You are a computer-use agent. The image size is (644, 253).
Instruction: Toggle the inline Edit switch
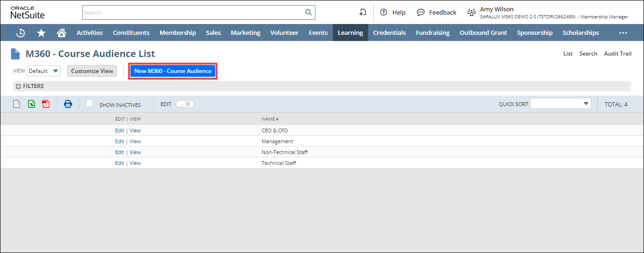point(185,104)
